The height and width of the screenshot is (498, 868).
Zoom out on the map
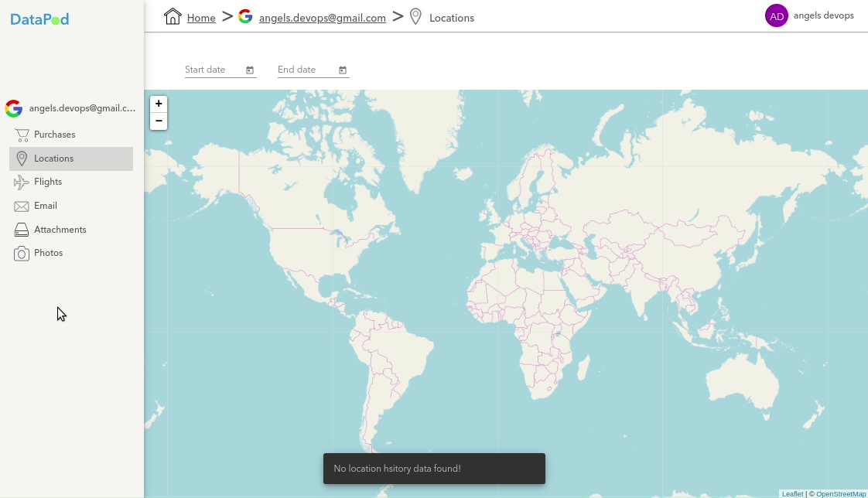159,121
